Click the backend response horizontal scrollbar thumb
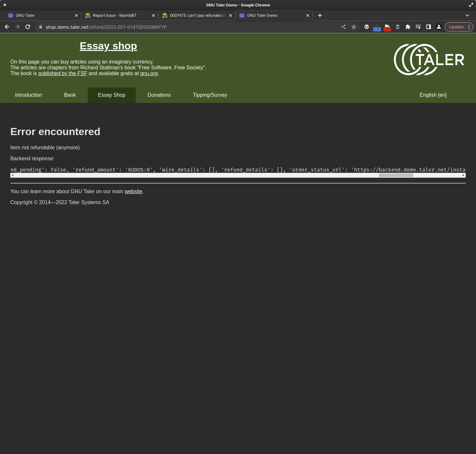Image resolution: width=476 pixels, height=454 pixels. pos(396,175)
